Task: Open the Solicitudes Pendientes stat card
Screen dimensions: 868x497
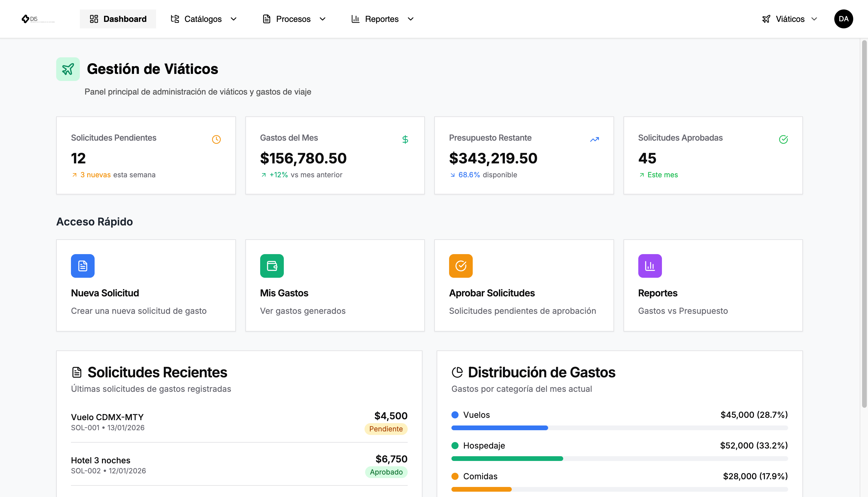Action: (x=146, y=155)
